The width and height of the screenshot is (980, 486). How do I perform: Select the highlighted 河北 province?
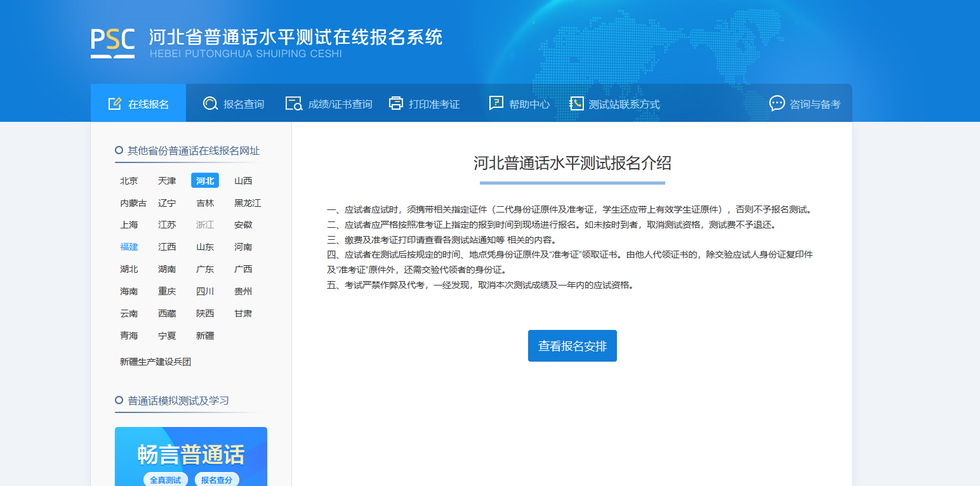(205, 181)
